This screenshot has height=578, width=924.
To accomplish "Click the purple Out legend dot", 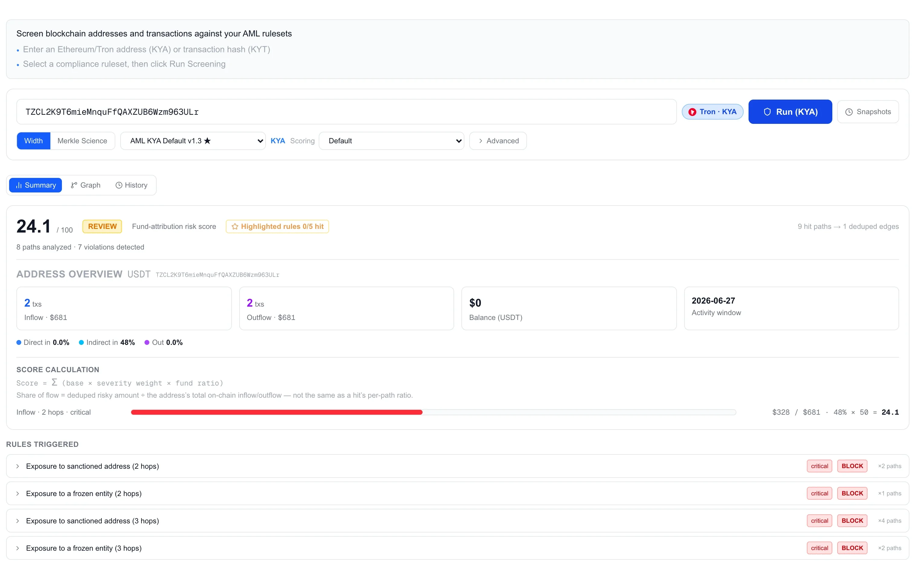I will coord(147,342).
